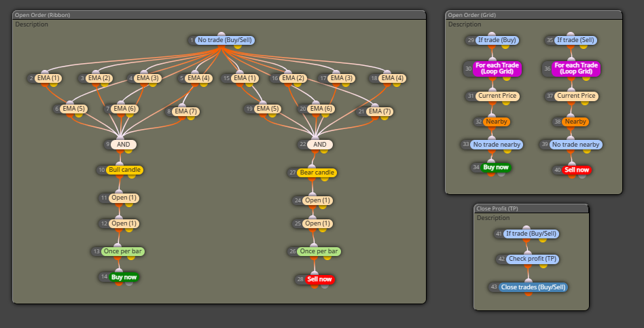
Task: Click gray output dot under block 28 Sell now
Action: click(x=325, y=285)
